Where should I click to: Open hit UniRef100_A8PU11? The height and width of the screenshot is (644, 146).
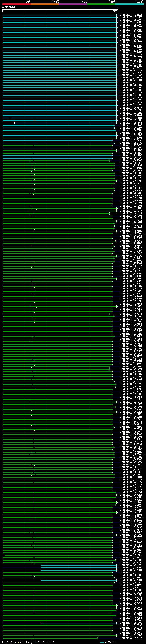[131, 271]
